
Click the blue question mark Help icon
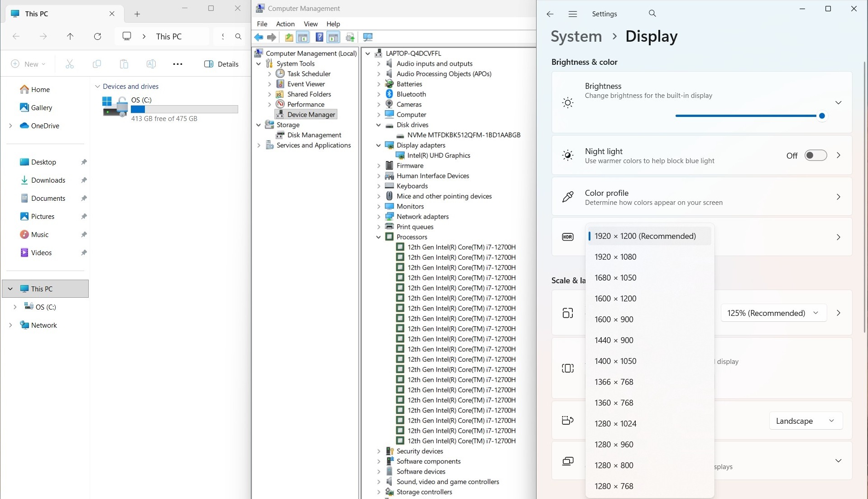(319, 37)
